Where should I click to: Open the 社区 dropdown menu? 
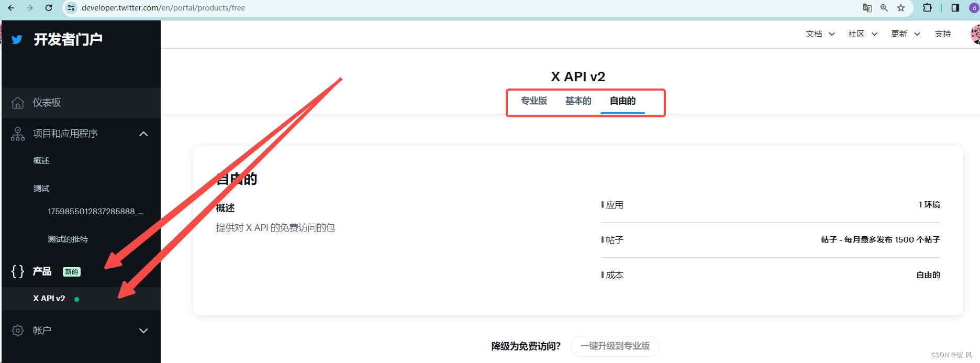[863, 34]
